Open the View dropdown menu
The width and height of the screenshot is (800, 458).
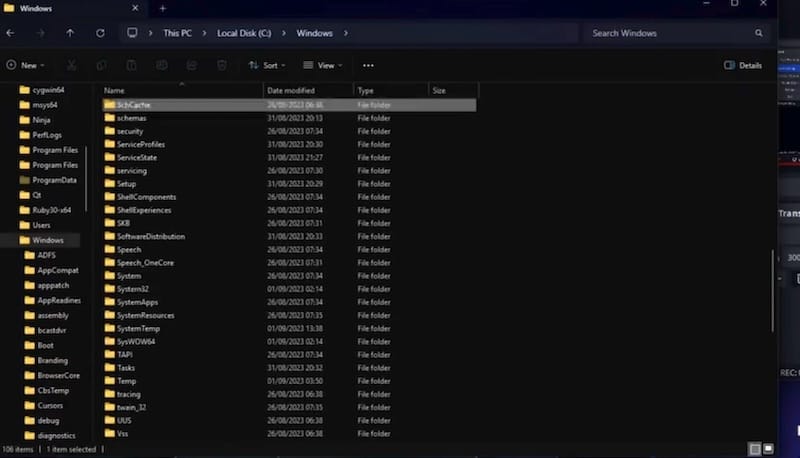(x=323, y=65)
